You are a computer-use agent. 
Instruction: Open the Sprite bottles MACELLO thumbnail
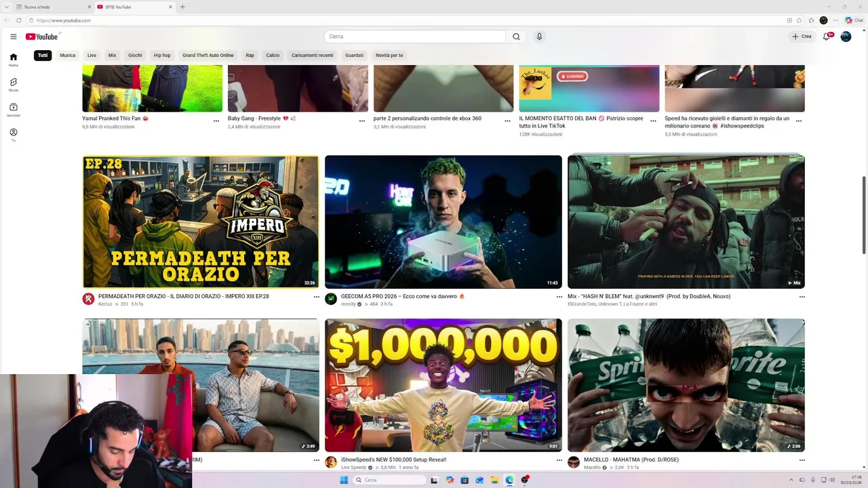point(686,385)
